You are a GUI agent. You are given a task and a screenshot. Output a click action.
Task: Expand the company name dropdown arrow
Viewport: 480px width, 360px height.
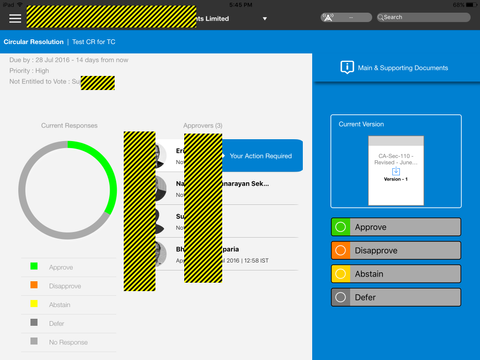click(265, 19)
